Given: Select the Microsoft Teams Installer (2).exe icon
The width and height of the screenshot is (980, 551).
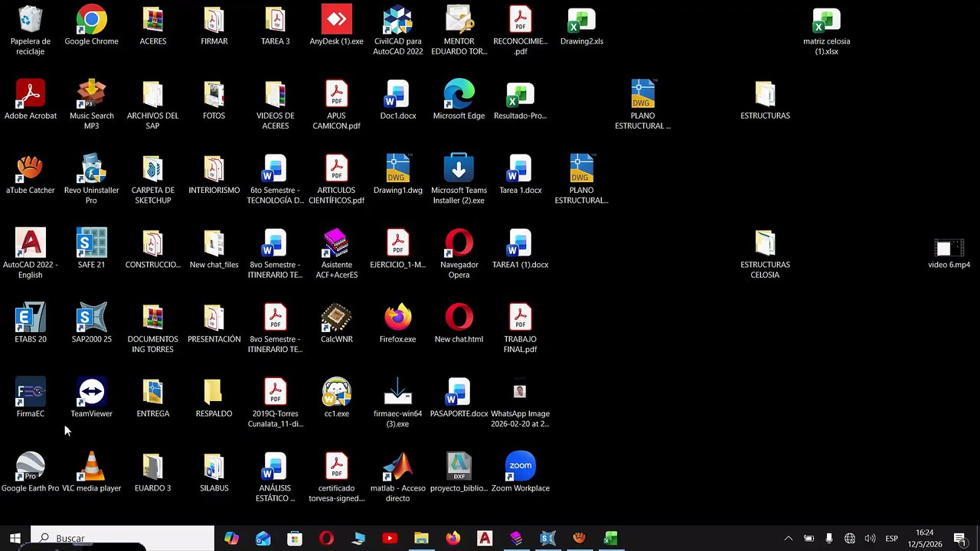Looking at the screenshot, I should coord(459,179).
